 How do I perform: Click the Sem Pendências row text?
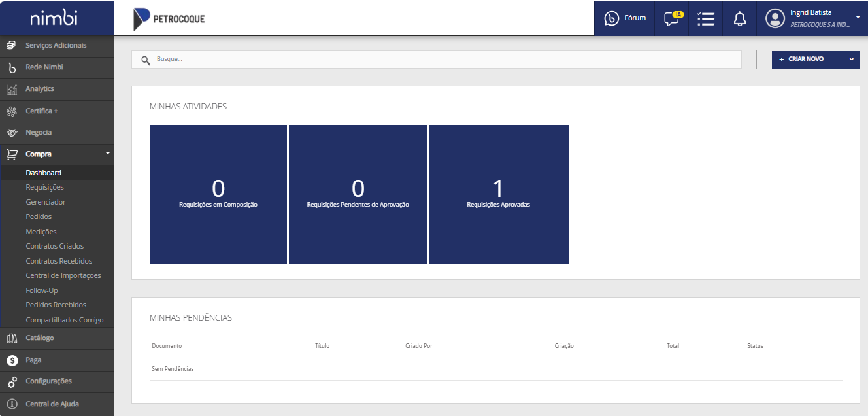(x=173, y=369)
